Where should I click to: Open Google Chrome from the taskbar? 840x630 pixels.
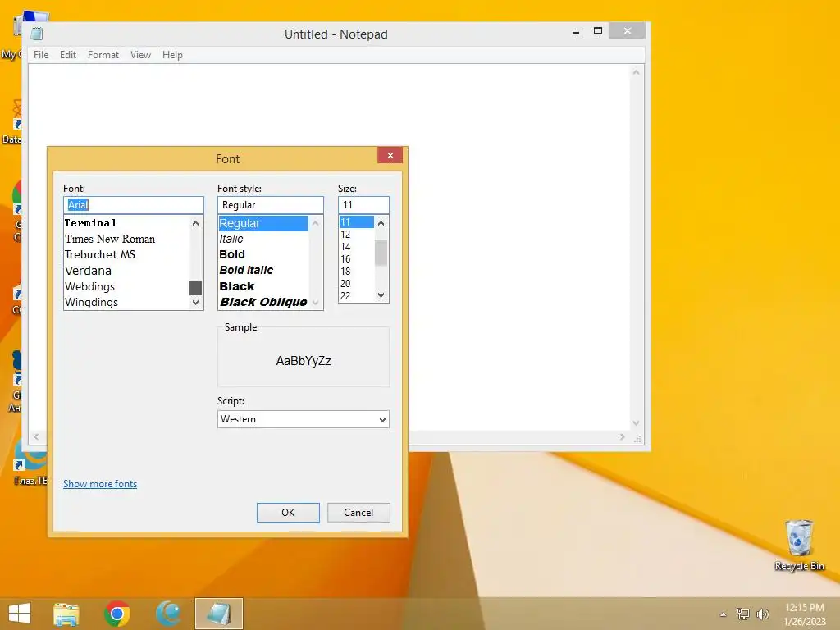[117, 614]
